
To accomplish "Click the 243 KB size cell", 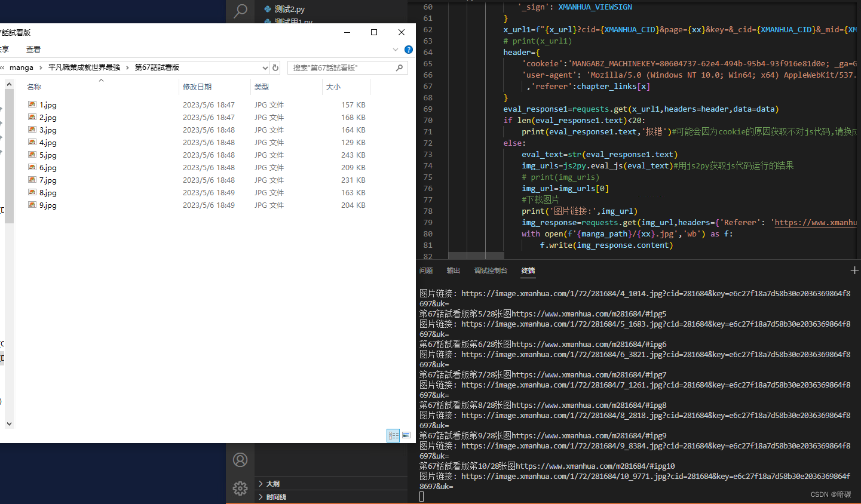I will [353, 155].
